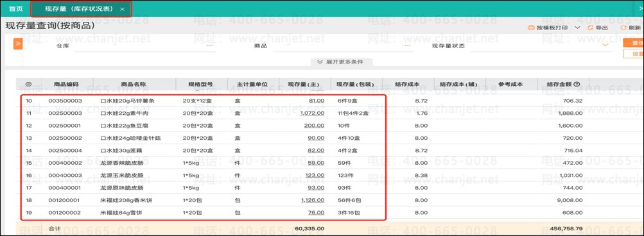
Task: Click the 结存成本 column header
Action: (407, 84)
